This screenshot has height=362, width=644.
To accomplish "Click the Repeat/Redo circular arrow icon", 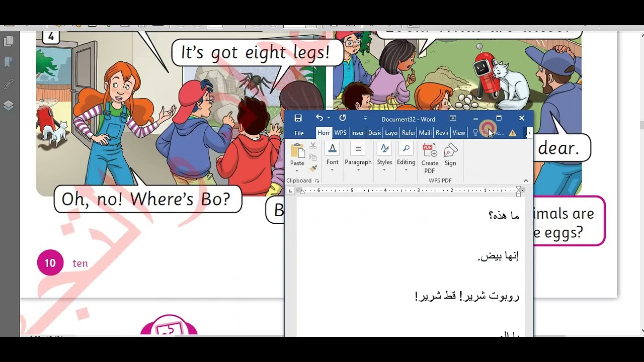I will coord(343,118).
